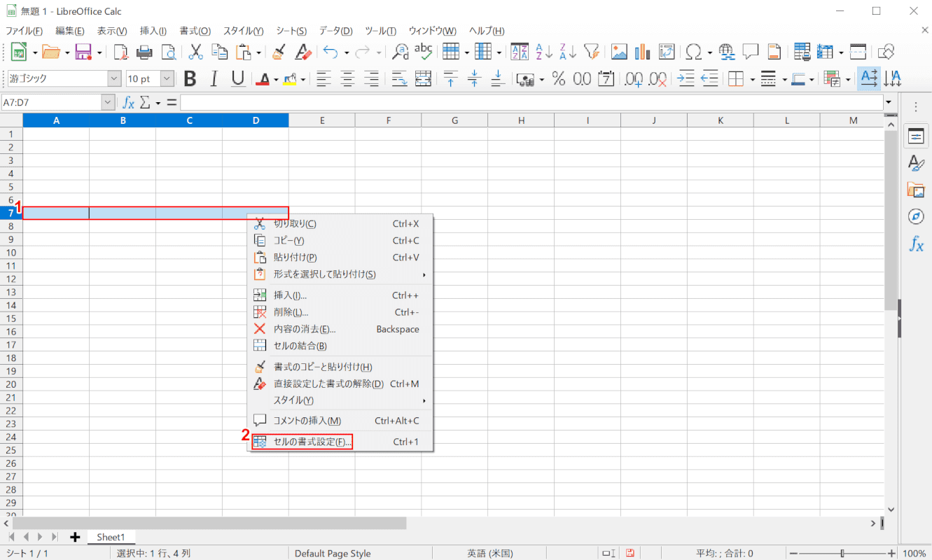Click the AutoFilter funnel icon
This screenshot has width=932, height=560.
[591, 51]
